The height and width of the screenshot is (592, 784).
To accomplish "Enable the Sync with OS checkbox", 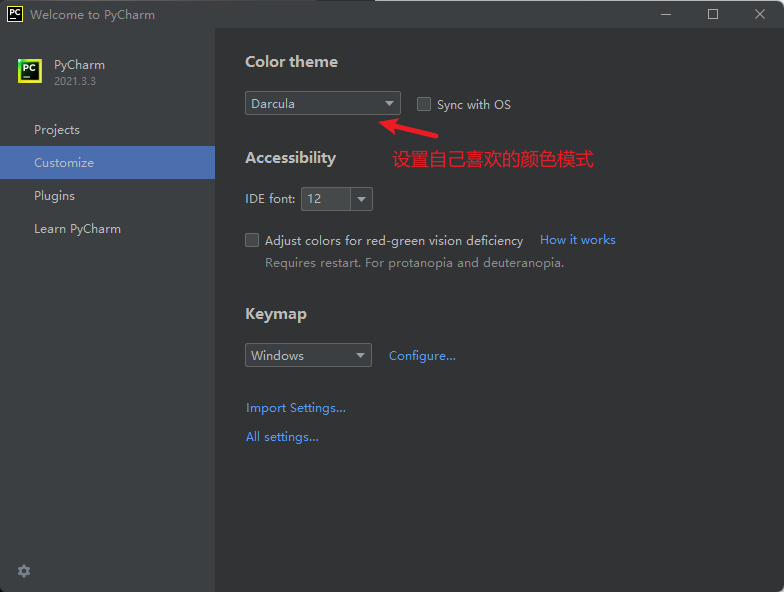I will [424, 104].
